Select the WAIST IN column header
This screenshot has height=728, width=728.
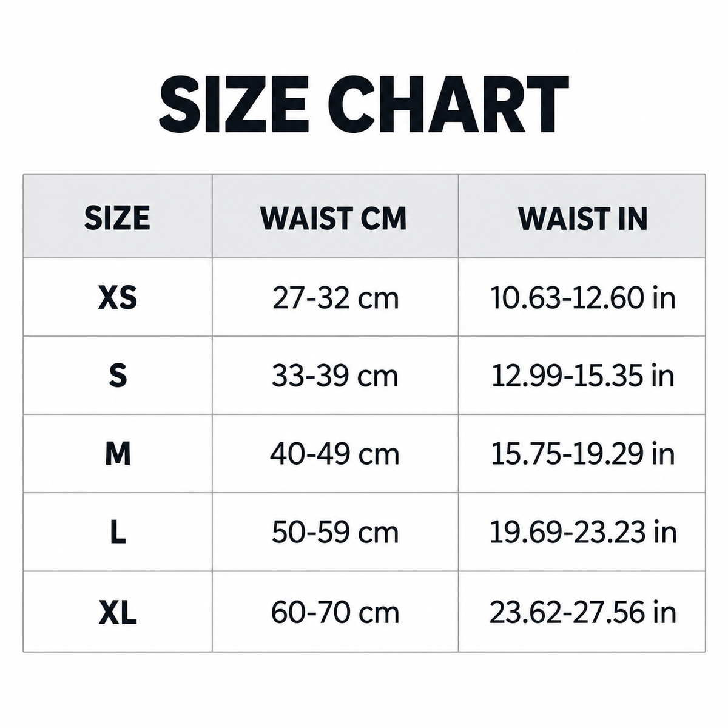[x=583, y=218]
